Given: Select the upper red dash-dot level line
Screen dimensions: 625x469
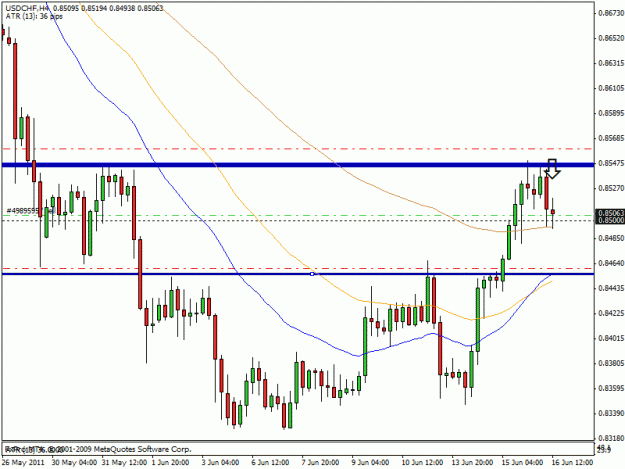Looking at the screenshot, I should click(x=298, y=149).
